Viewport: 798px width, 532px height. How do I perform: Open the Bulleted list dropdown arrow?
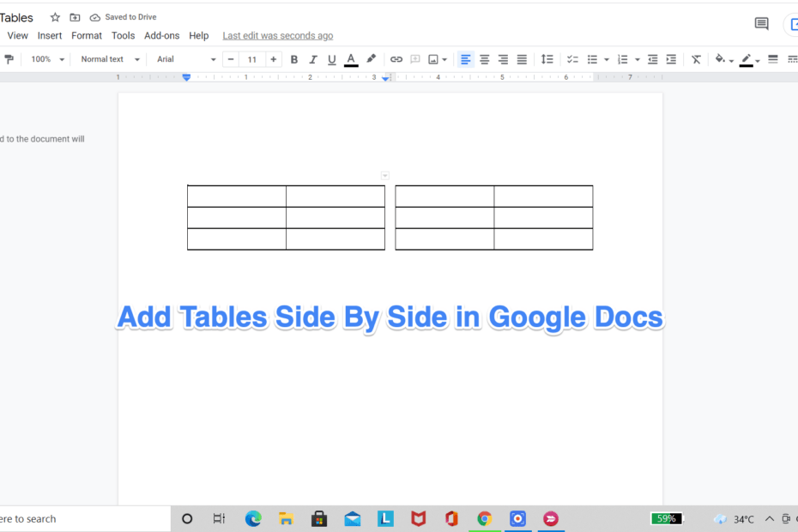[606, 60]
